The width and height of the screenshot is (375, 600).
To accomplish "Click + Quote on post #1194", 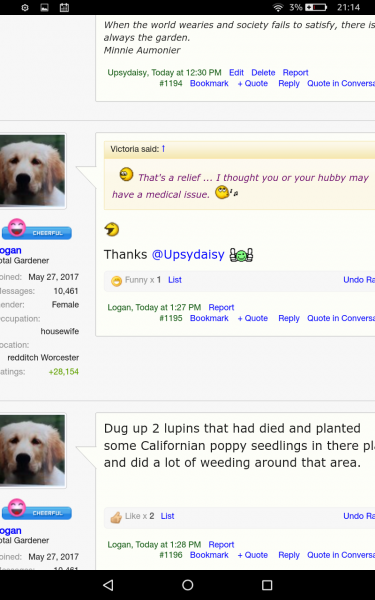I will pos(253,83).
